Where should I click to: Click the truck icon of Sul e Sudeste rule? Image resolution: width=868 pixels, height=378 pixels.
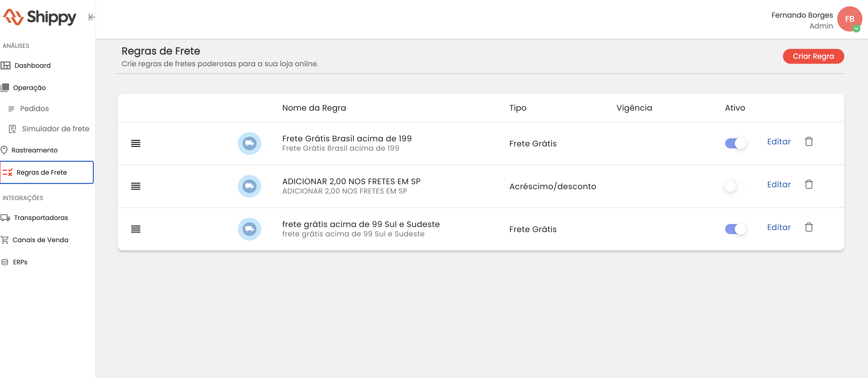coord(249,229)
